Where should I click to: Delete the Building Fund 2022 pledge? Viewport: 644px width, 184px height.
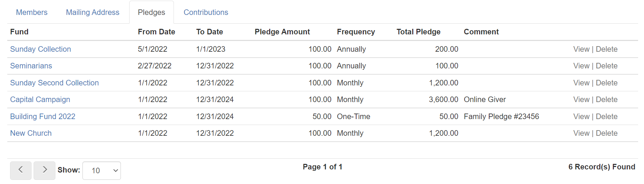[607, 117]
